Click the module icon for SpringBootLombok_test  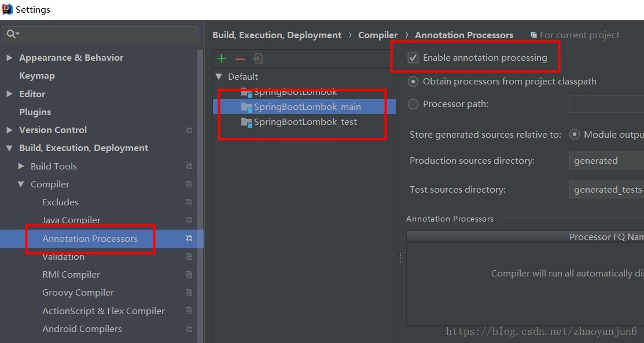pyautogui.click(x=246, y=122)
